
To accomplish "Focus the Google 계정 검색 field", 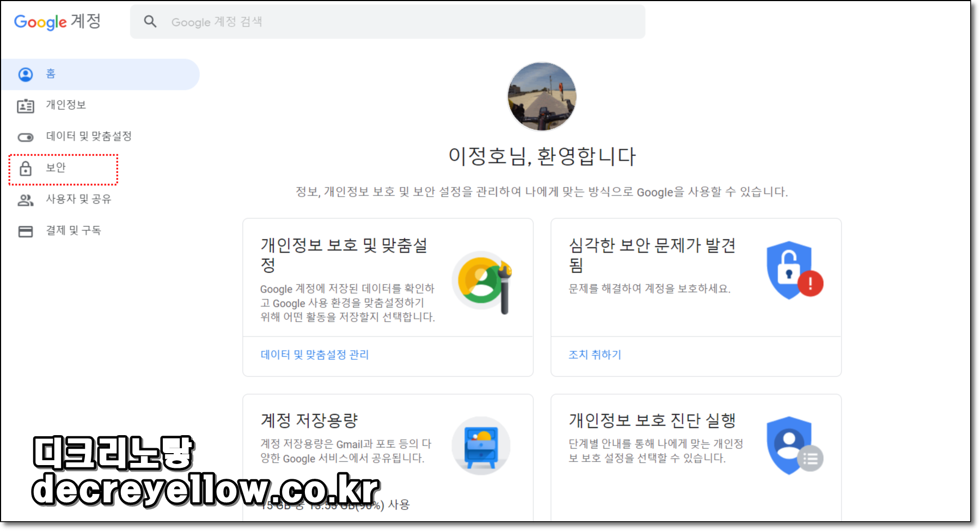I will pyautogui.click(x=388, y=22).
